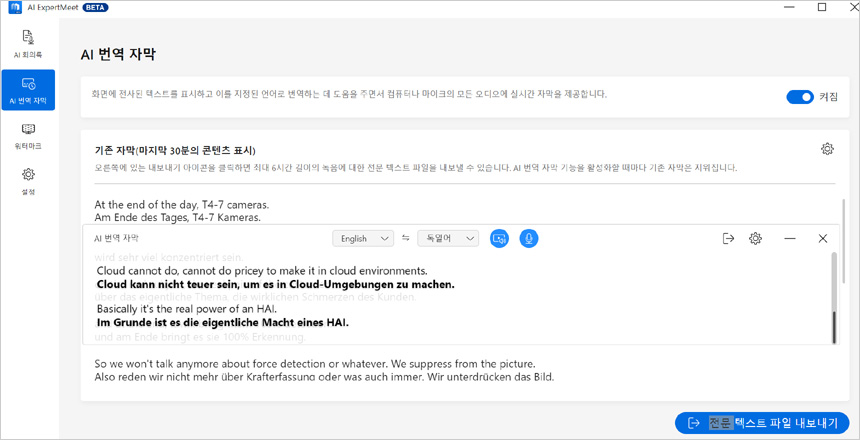The image size is (860, 440).
Task: Click the AI ExpertMeet app logo
Action: 15,8
